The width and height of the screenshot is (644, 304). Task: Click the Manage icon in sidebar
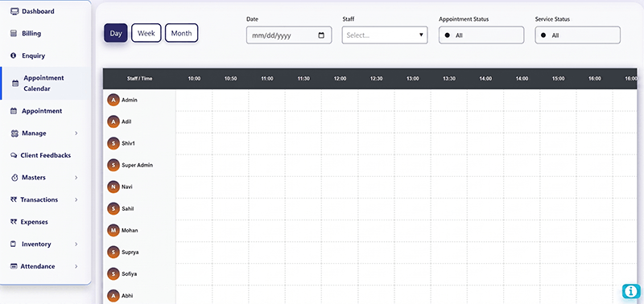coord(14,134)
